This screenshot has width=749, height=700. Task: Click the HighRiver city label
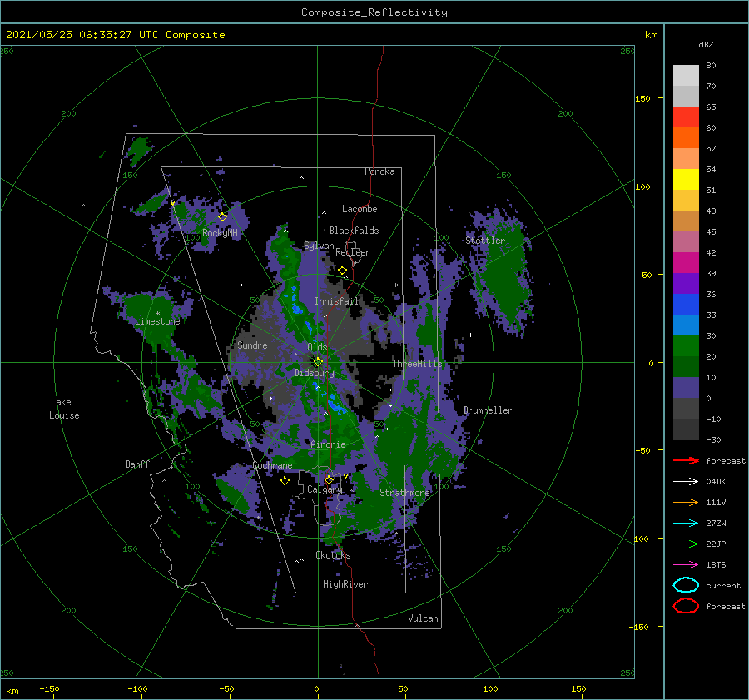pos(345,584)
